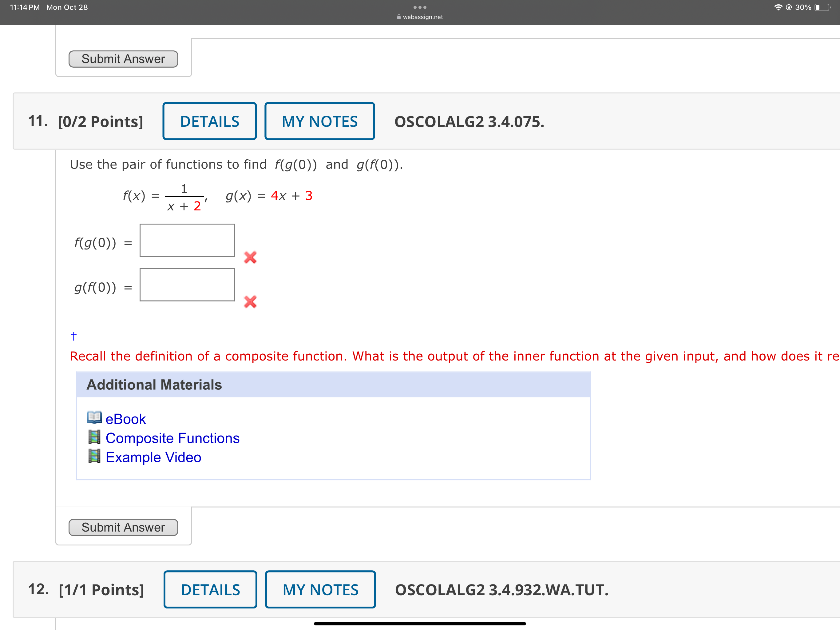Open DETAILS for question 11

pyautogui.click(x=210, y=121)
